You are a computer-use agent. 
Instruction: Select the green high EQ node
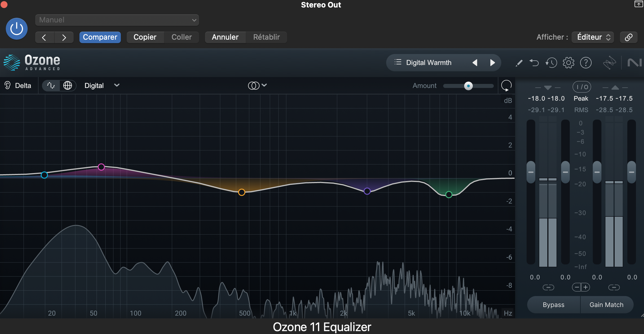tap(449, 195)
